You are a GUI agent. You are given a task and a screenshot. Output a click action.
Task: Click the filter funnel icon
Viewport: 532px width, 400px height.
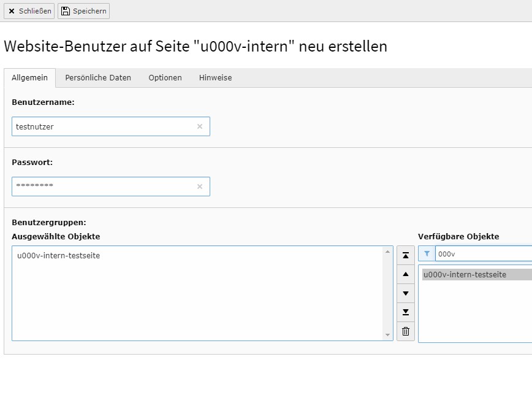[427, 253]
